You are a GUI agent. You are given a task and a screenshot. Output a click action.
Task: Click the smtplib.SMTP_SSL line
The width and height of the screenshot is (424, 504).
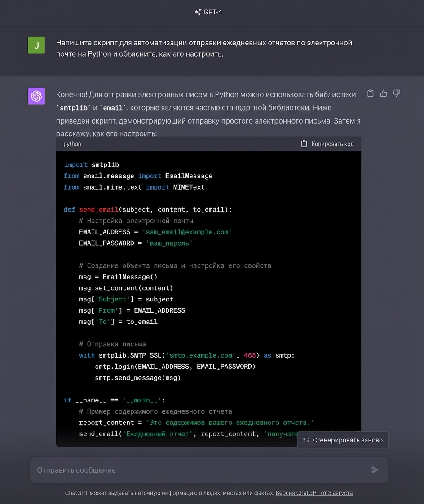click(187, 355)
